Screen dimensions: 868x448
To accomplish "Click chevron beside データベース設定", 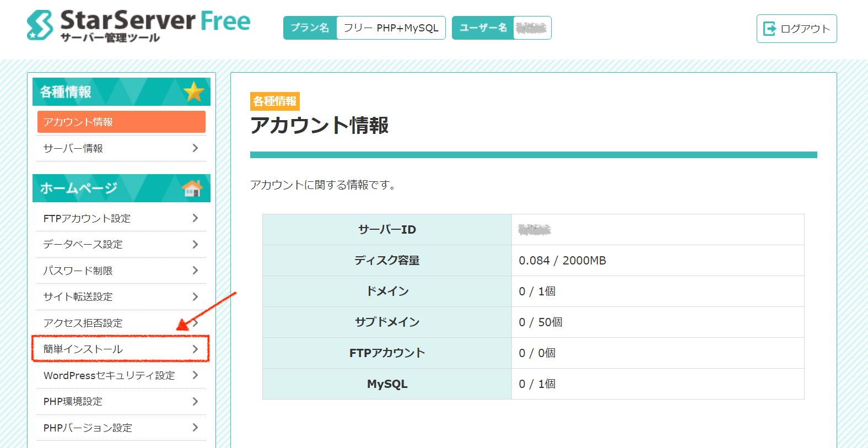I will (x=195, y=244).
